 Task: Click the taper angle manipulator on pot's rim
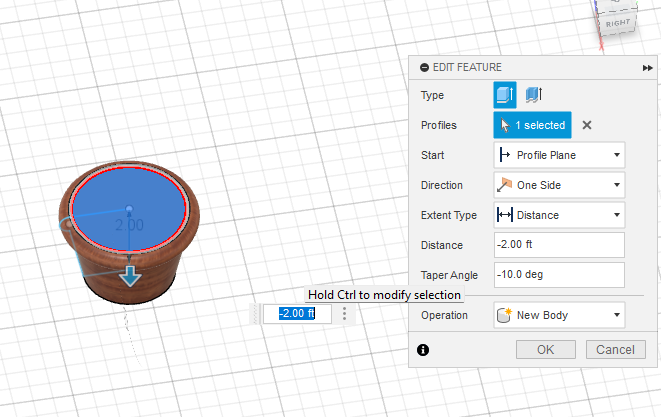(67, 225)
